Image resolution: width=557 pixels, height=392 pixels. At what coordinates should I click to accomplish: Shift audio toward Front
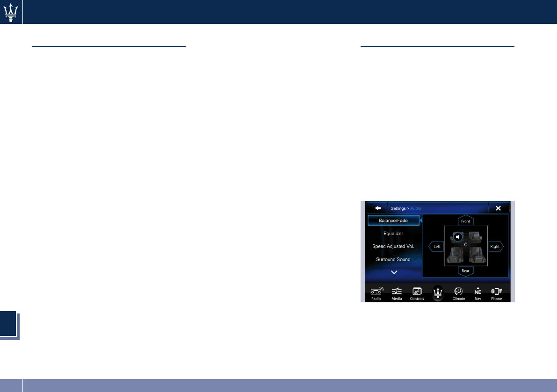pyautogui.click(x=465, y=221)
